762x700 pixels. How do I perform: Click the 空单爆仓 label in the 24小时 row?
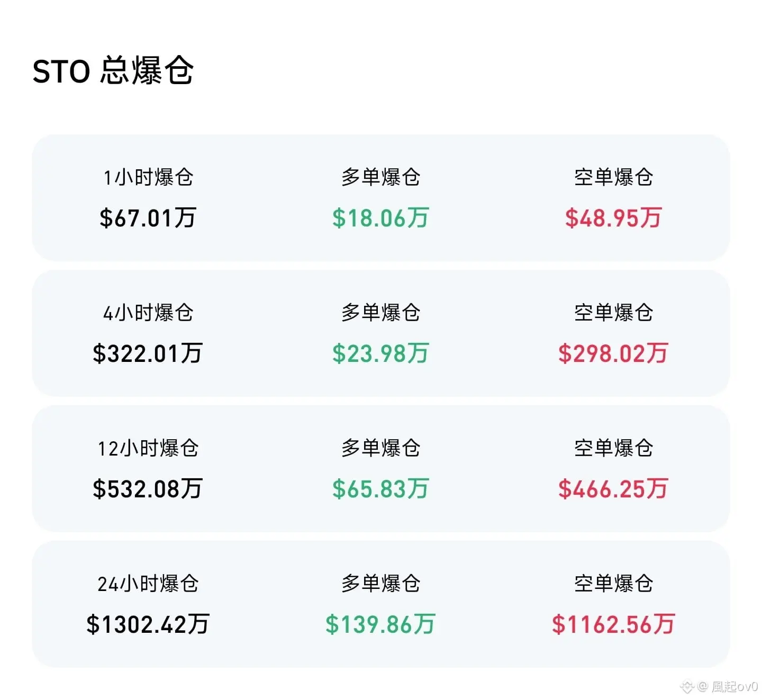(613, 584)
